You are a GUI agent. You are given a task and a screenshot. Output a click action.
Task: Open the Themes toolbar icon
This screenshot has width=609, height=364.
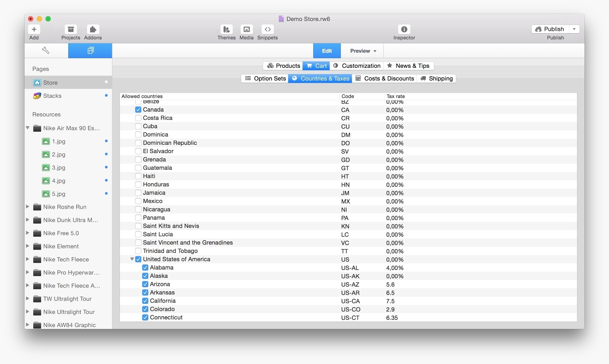[x=226, y=29]
